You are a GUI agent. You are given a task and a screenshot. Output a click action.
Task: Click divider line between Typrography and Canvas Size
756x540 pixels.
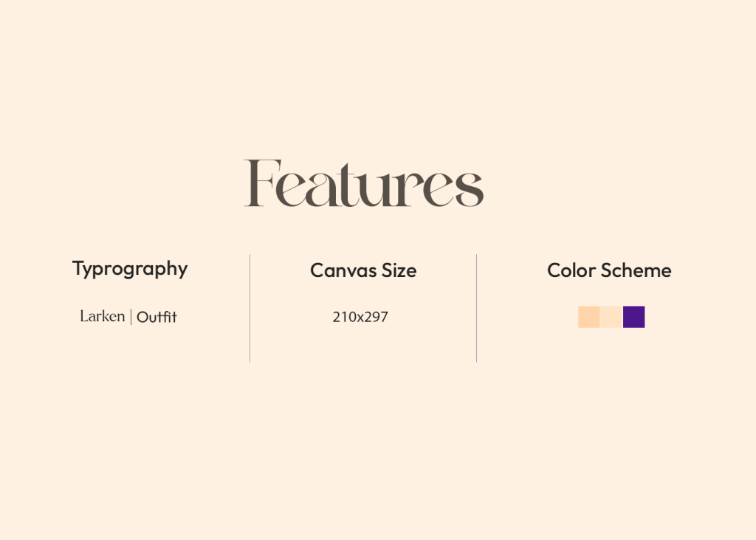(x=250, y=308)
